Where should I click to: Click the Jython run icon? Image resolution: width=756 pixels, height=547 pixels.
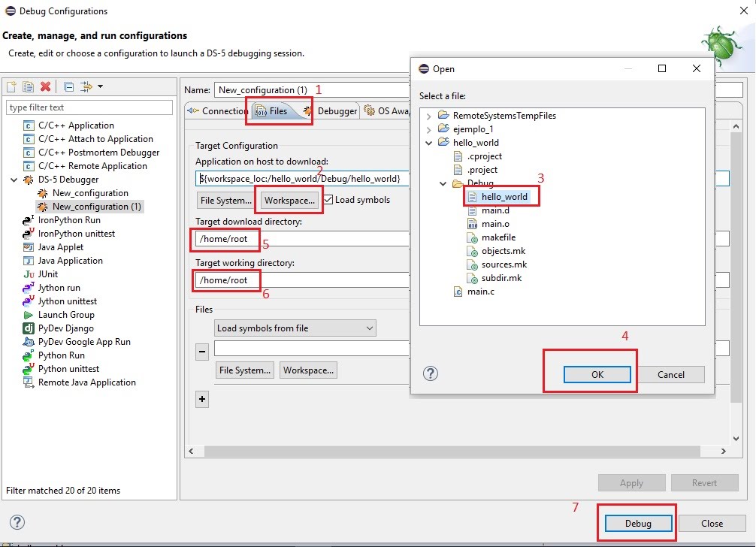point(29,288)
